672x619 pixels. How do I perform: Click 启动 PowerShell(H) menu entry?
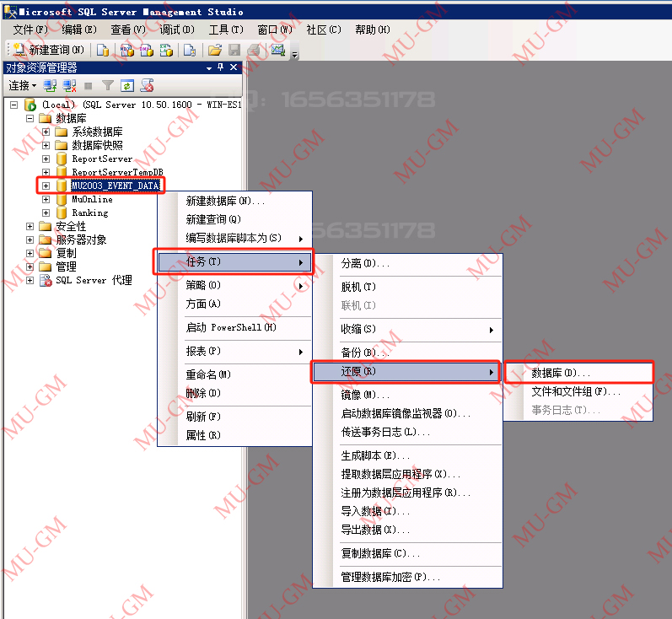(235, 327)
